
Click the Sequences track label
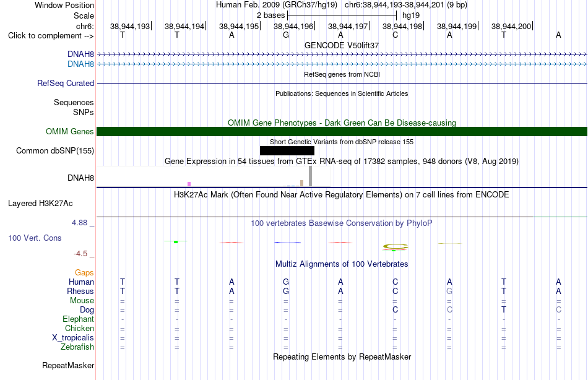click(74, 102)
